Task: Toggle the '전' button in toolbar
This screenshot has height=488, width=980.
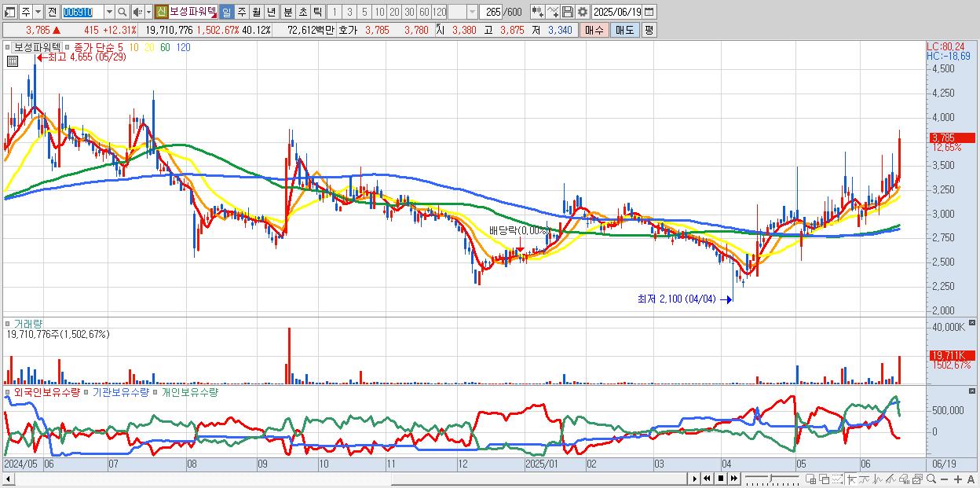Action: 52,12
